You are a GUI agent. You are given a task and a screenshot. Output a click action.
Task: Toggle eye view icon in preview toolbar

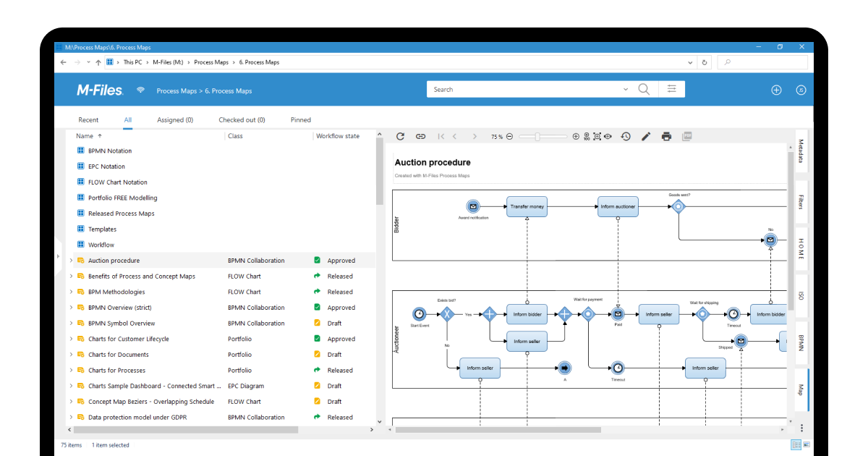[x=608, y=136]
